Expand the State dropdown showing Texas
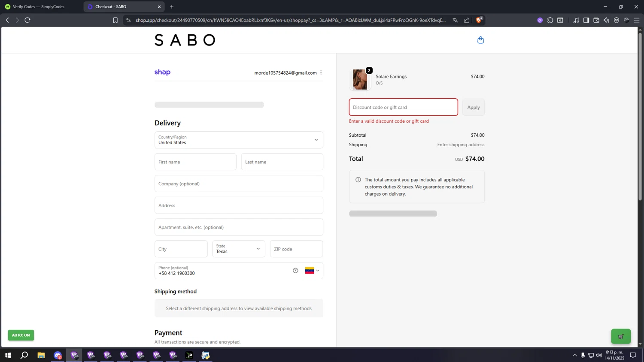 tap(239, 249)
